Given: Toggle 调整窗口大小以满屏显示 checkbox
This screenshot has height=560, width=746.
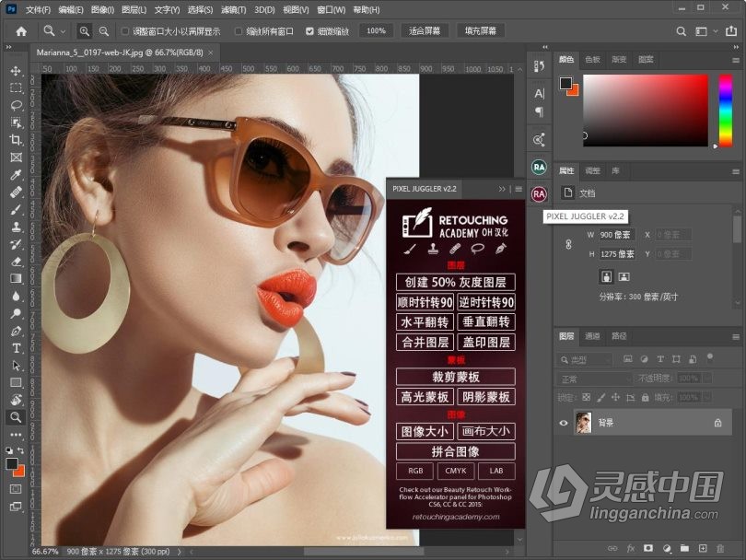Looking at the screenshot, I should [x=125, y=31].
